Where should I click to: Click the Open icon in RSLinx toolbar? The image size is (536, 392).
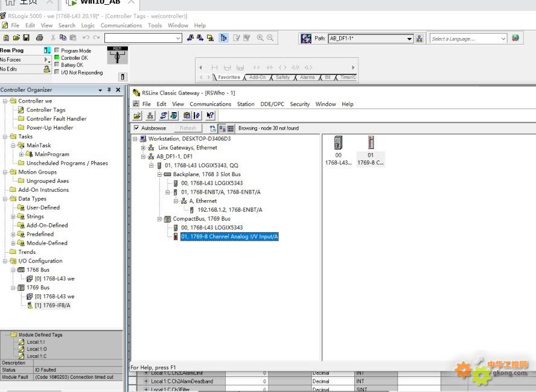[138, 116]
